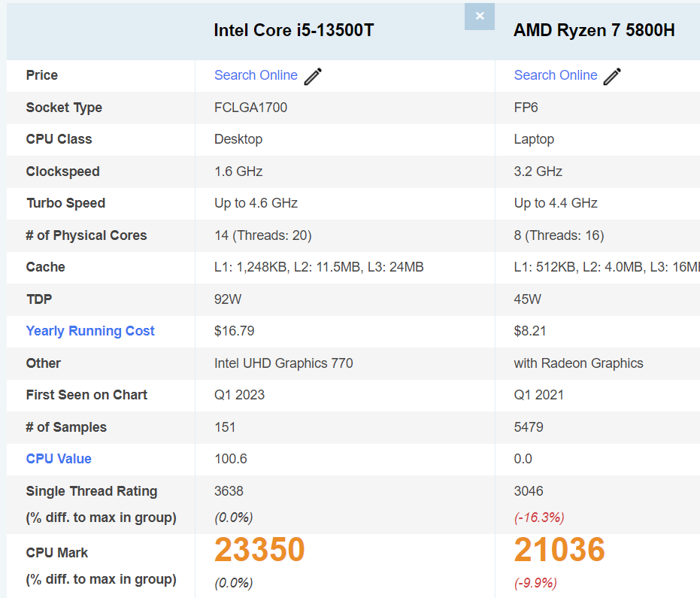Image resolution: width=700 pixels, height=598 pixels.
Task: Click the AMD Ryzen 7 5800H column heading
Action: click(x=594, y=30)
